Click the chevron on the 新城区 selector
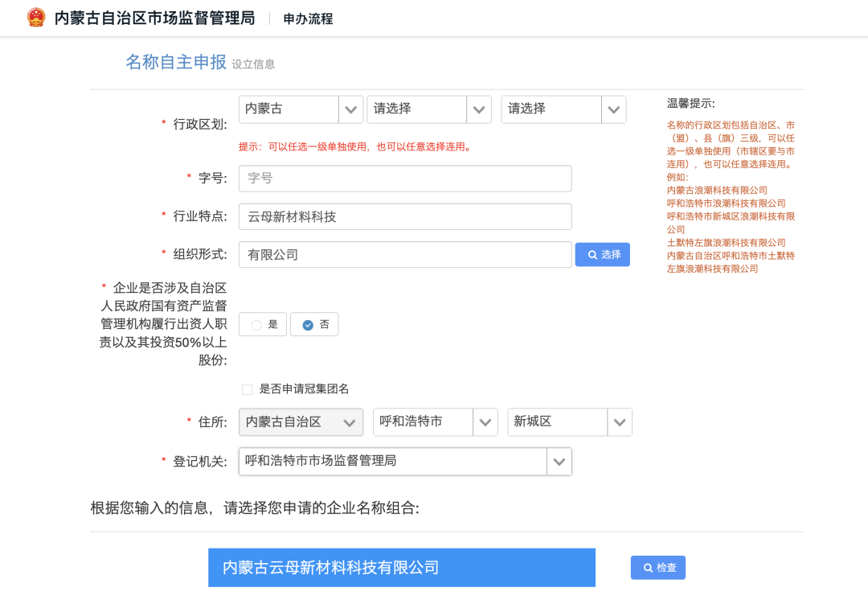The image size is (868, 600). [619, 421]
